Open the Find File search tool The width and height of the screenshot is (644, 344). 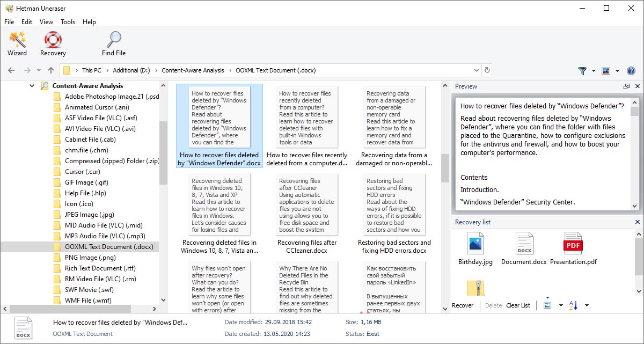[x=114, y=43]
